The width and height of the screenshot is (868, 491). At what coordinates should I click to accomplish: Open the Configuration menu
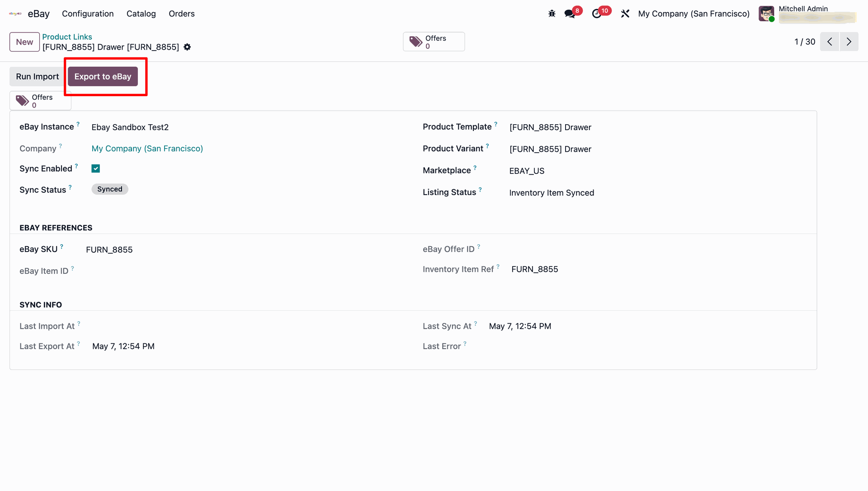coord(88,14)
